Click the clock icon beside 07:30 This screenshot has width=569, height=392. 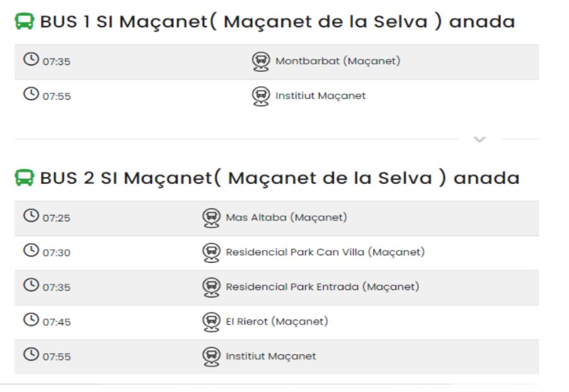coord(31,251)
